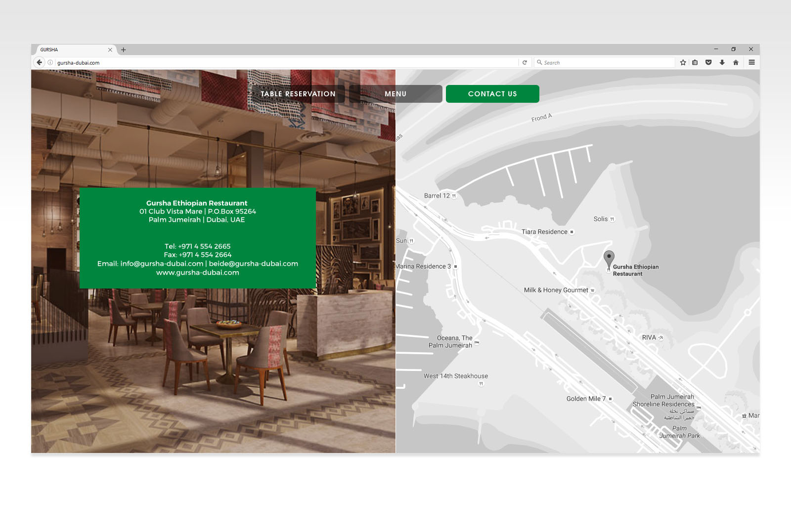Click Tiara Residence label on the map
Screen dimensions: 791x532
[544, 232]
